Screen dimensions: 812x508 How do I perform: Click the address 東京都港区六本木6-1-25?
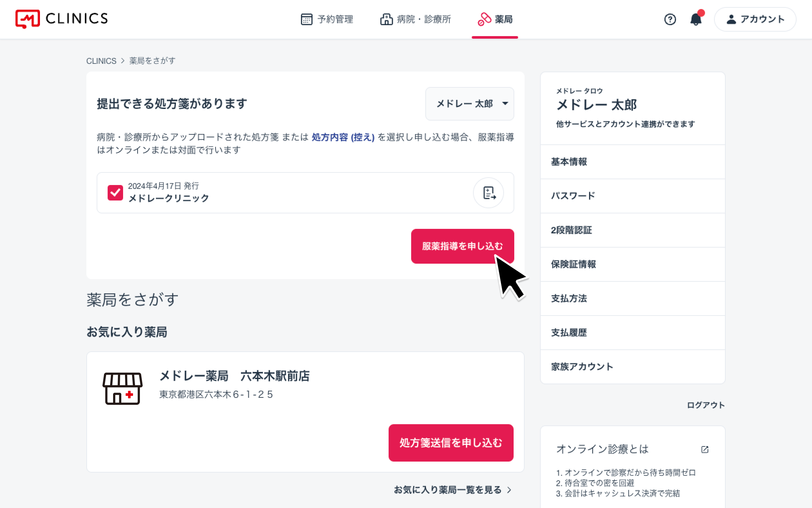[x=216, y=394]
